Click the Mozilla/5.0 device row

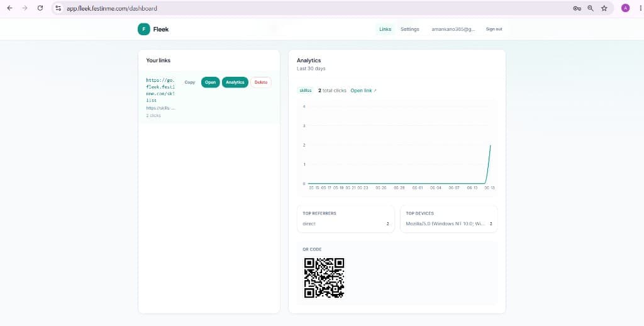click(x=449, y=223)
